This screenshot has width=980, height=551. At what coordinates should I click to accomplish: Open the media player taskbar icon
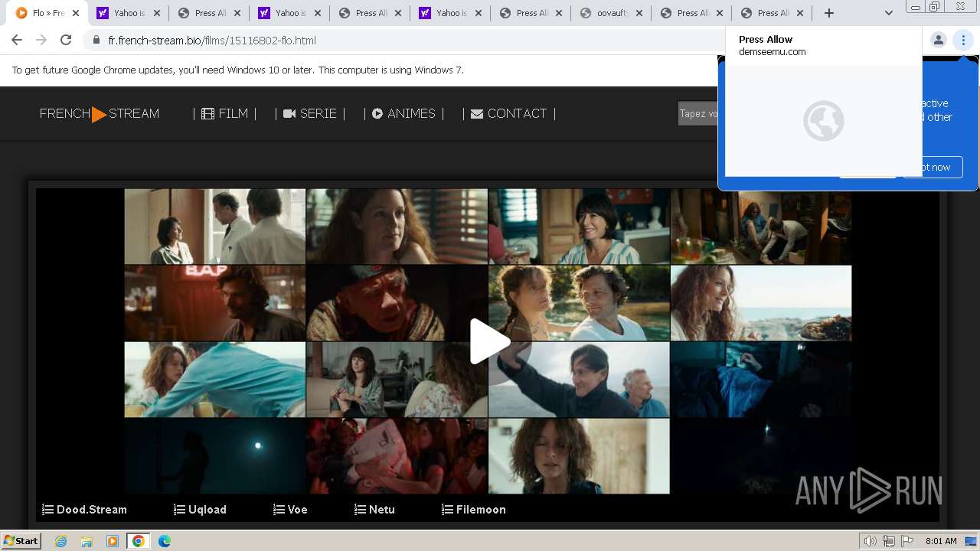point(113,541)
